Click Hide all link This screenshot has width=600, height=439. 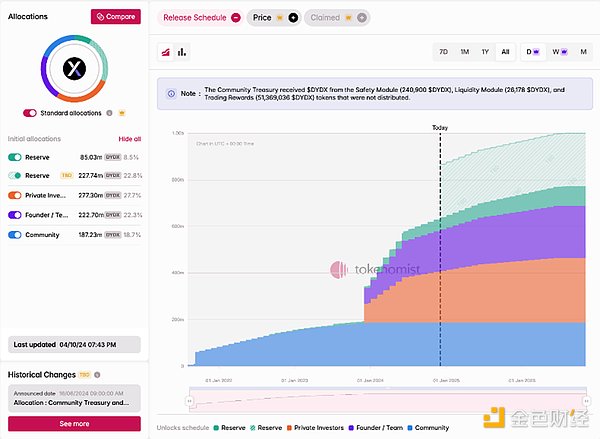click(130, 139)
